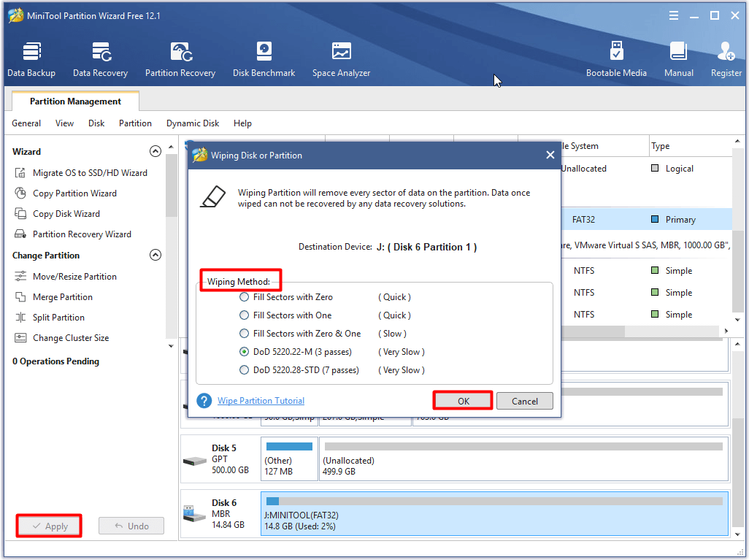The image size is (749, 560).
Task: Open the Disk menu
Action: 96,123
